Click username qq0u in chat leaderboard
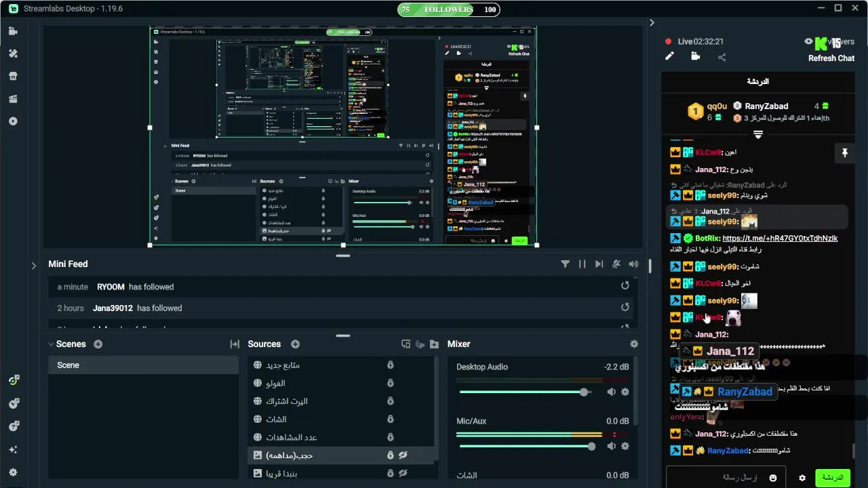This screenshot has height=488, width=868. coord(717,106)
